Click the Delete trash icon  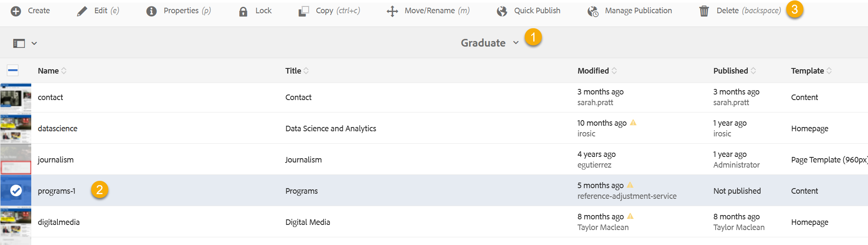point(704,11)
